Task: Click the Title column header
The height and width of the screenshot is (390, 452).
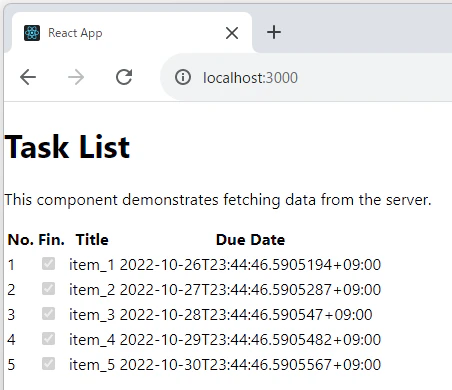Action: 92,240
